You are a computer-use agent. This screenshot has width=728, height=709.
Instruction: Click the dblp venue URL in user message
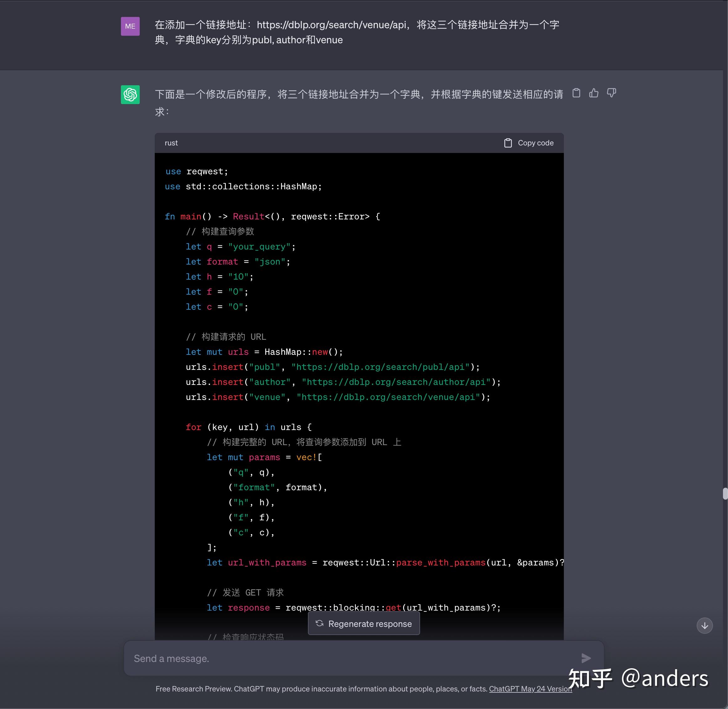[x=331, y=25]
